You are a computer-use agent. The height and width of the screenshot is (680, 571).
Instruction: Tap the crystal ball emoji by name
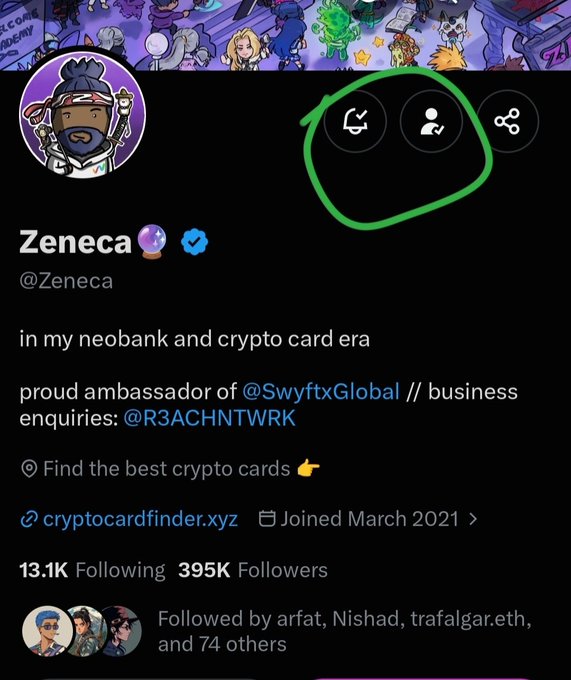coord(152,242)
